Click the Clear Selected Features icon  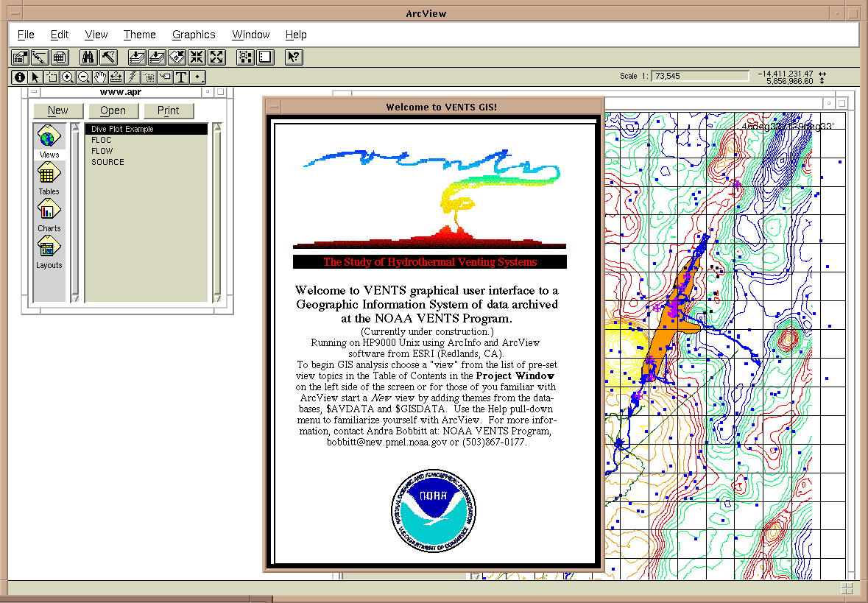[x=265, y=57]
